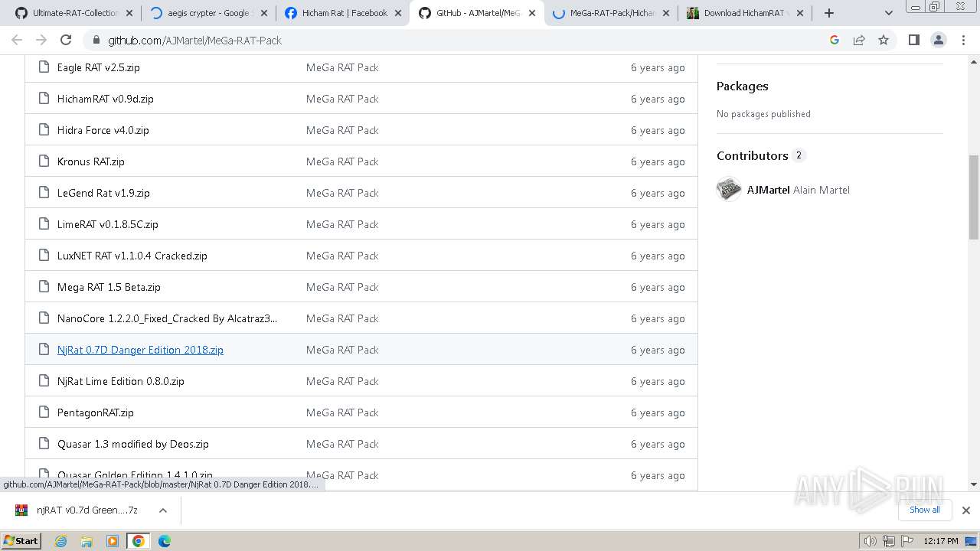This screenshot has height=551, width=980.
Task: Click the file icon beside Mega RAT 1.5 Beta.zip
Action: [x=44, y=287]
